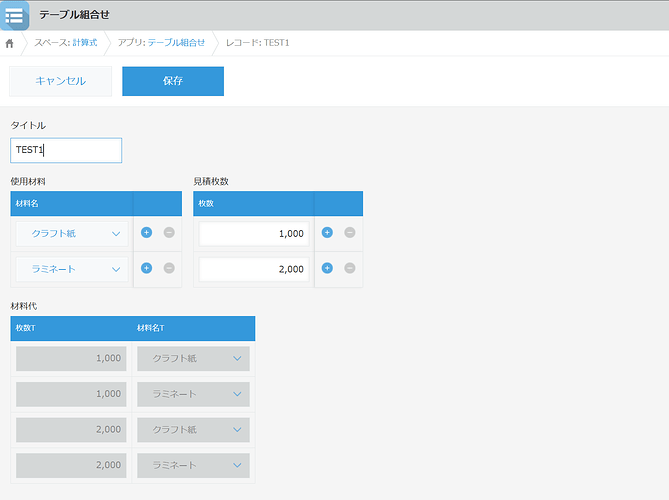The image size is (669, 500).
Task: Click the home icon in breadcrumb
Action: click(10, 43)
